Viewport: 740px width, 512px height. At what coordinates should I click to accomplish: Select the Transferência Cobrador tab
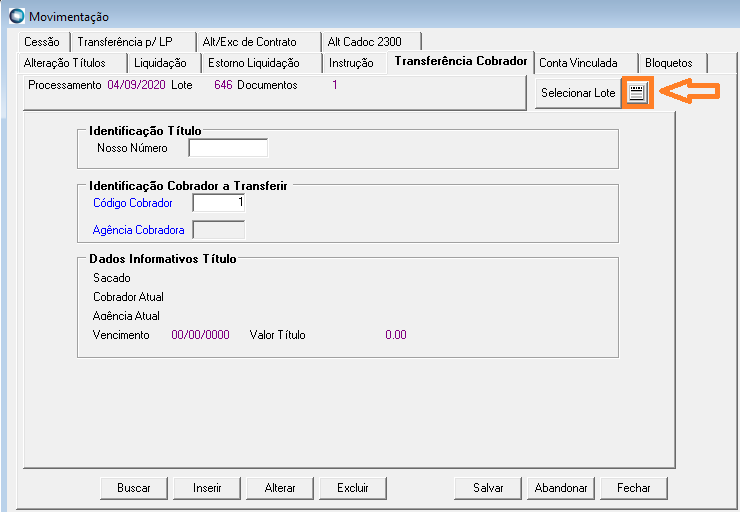coord(461,61)
